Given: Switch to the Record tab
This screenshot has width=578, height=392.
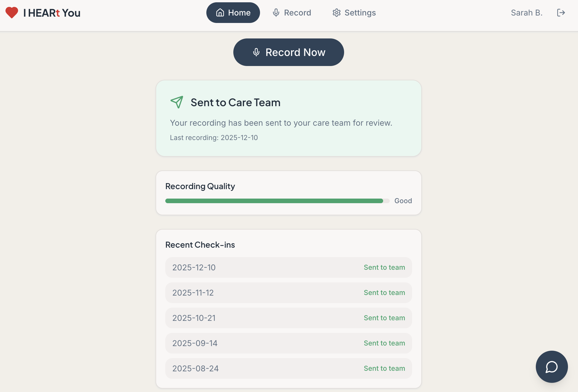Looking at the screenshot, I should (292, 13).
